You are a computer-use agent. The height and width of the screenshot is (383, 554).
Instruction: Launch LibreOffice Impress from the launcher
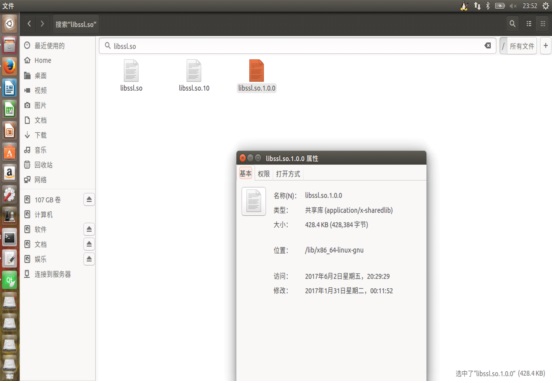coord(10,130)
